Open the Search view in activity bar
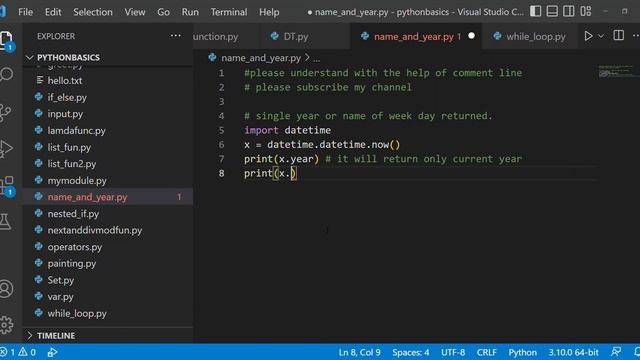The width and height of the screenshot is (640, 360). pyautogui.click(x=6, y=74)
